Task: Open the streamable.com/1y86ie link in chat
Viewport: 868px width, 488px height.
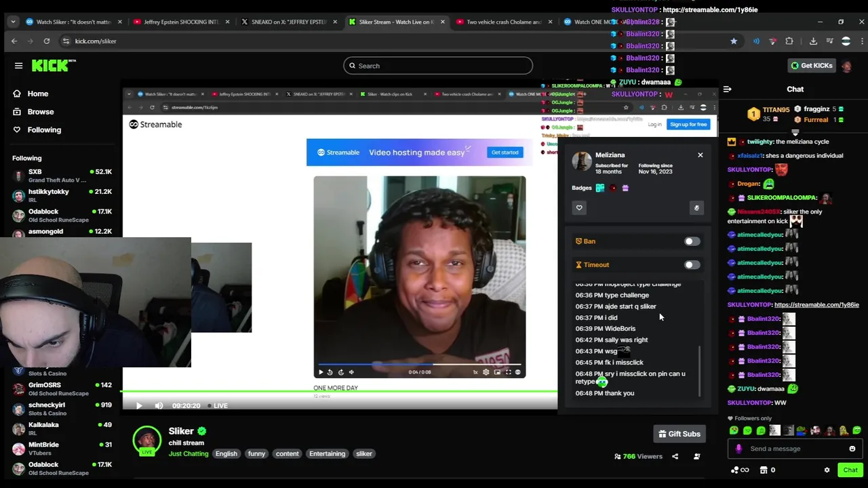Action: pyautogui.click(x=816, y=305)
